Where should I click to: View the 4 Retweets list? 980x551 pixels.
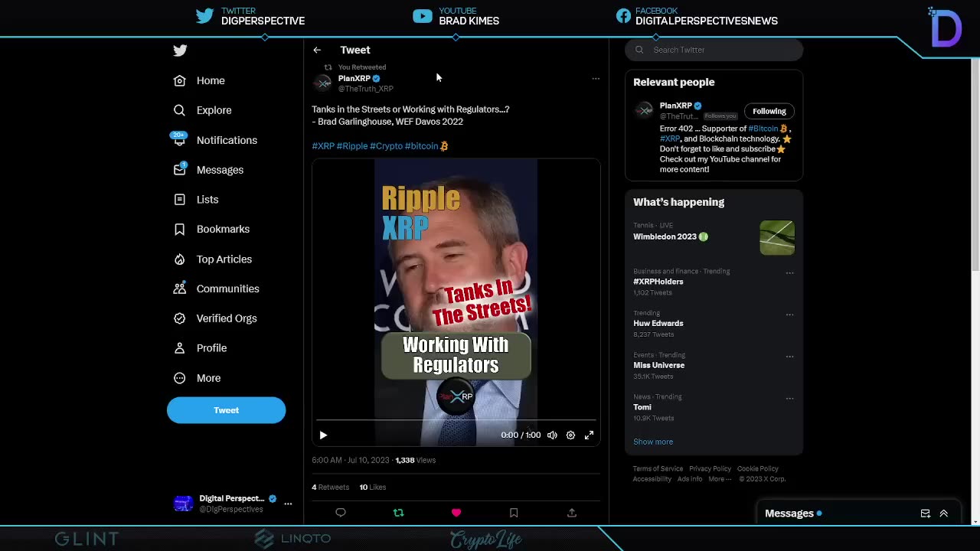[330, 487]
